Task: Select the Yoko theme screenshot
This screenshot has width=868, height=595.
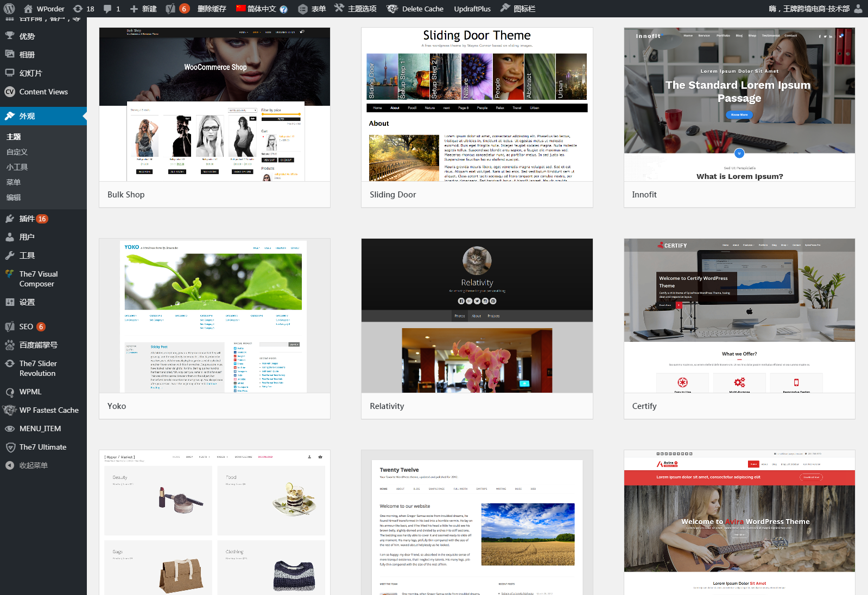Action: 214,316
